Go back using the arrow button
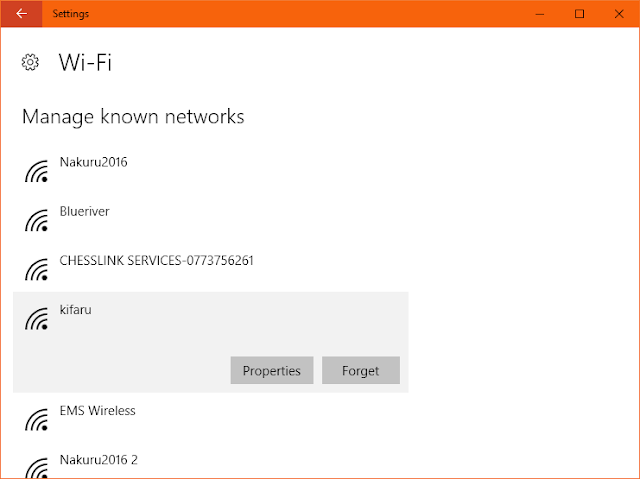 click(x=21, y=14)
